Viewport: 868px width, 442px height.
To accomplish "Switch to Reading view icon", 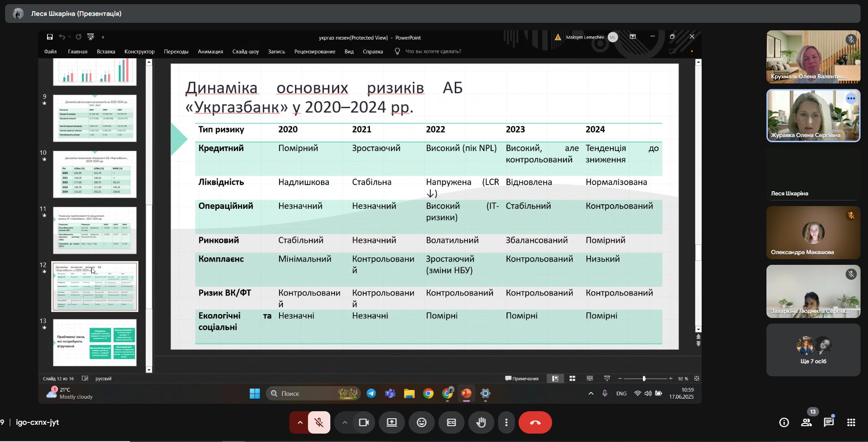I will coord(590,379).
